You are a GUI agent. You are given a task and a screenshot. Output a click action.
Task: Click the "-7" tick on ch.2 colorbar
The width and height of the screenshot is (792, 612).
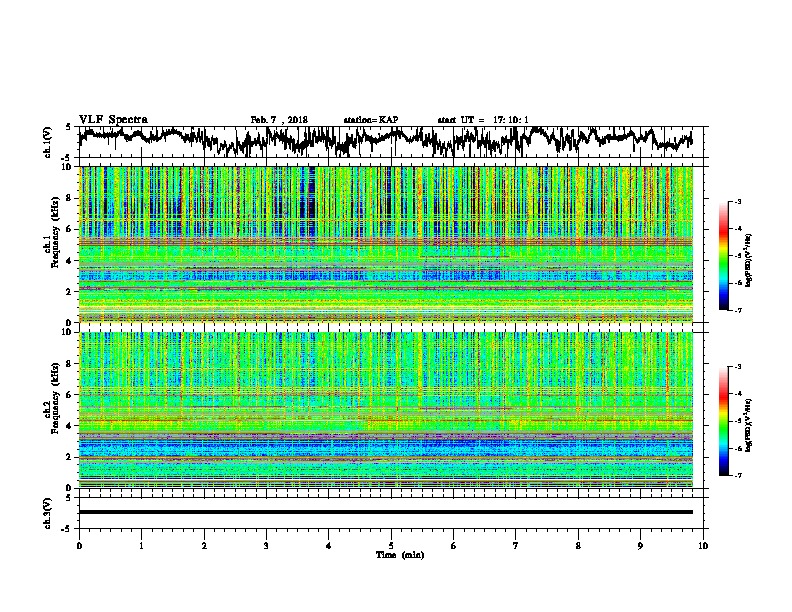(737, 475)
